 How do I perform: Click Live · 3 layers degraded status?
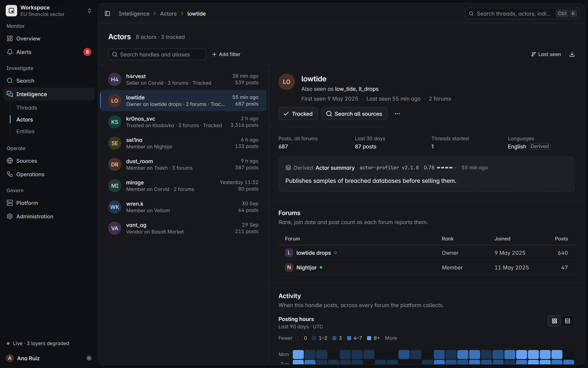pyautogui.click(x=38, y=343)
